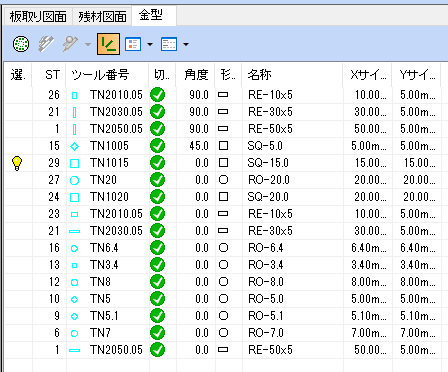Select the TN6.4 tool number cell

[104, 248]
